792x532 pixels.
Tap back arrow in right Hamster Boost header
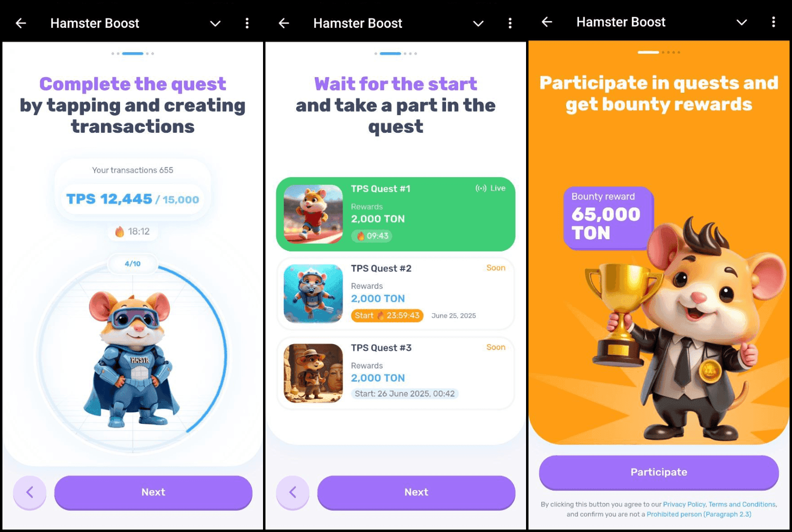[x=547, y=22]
